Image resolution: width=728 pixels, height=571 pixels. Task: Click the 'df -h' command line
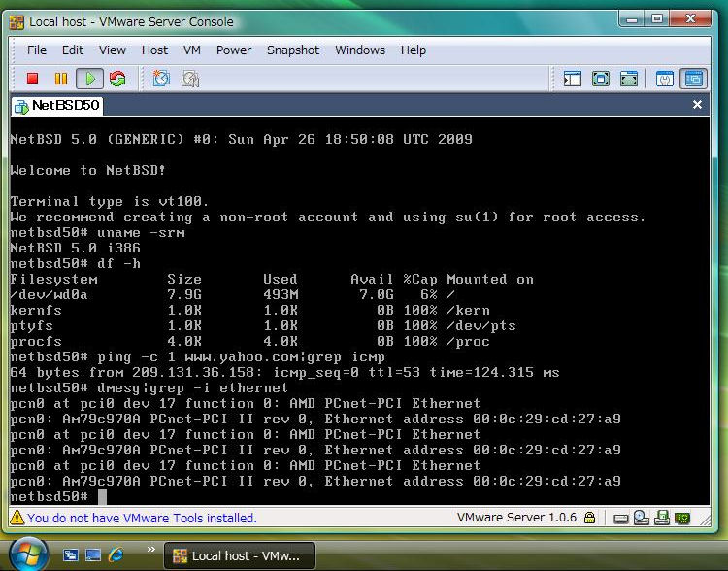click(x=75, y=263)
